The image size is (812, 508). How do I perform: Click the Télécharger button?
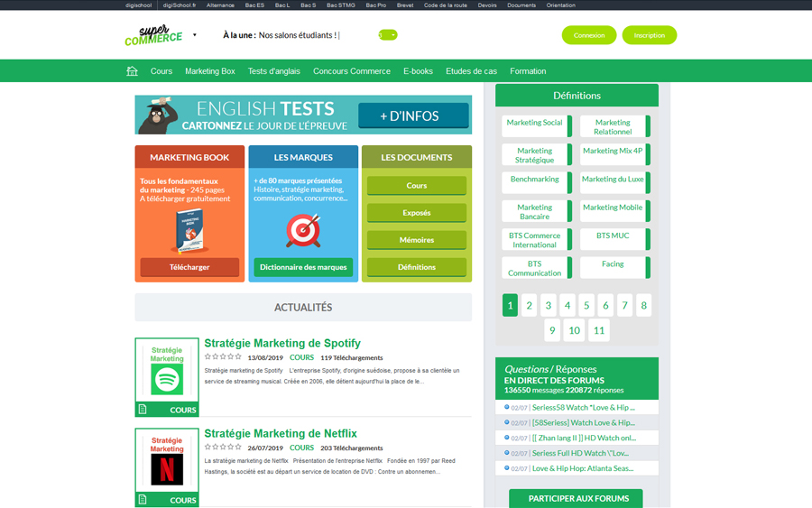pos(189,267)
